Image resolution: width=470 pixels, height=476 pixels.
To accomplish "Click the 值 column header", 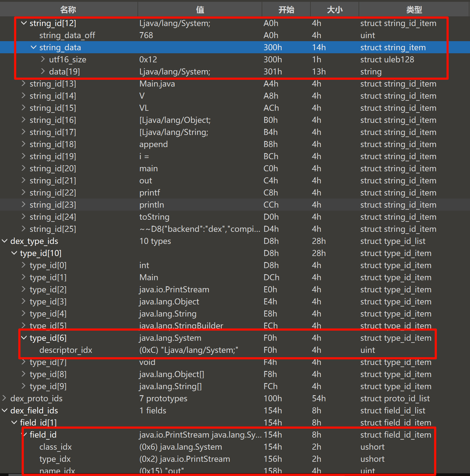I will 200,10.
